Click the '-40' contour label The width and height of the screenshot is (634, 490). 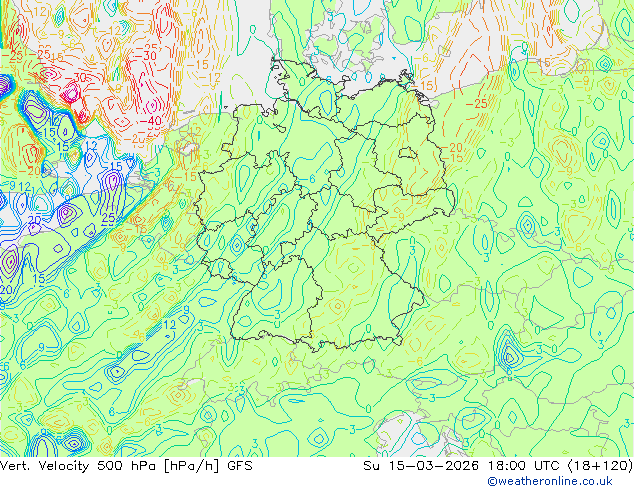pos(150,120)
